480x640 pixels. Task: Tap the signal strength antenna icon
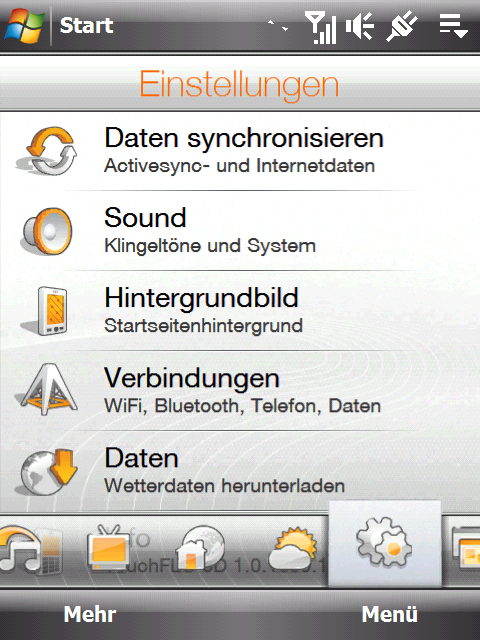click(x=321, y=27)
